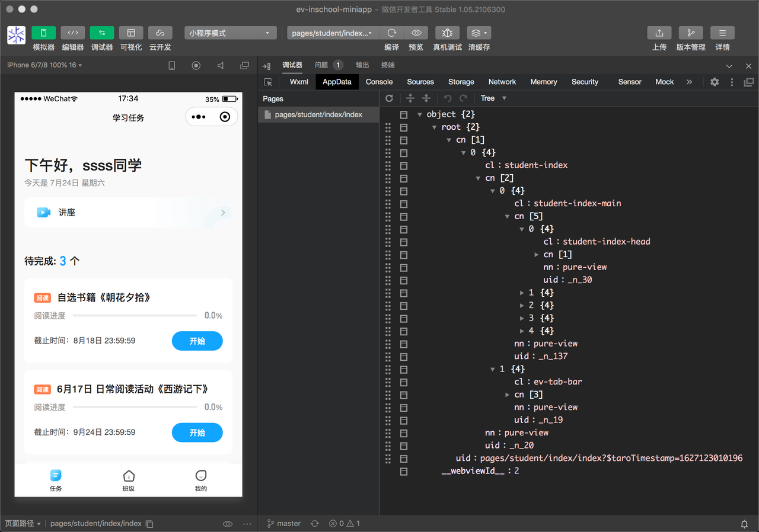Switch to the Console tab
The height and width of the screenshot is (532, 759).
(x=379, y=82)
